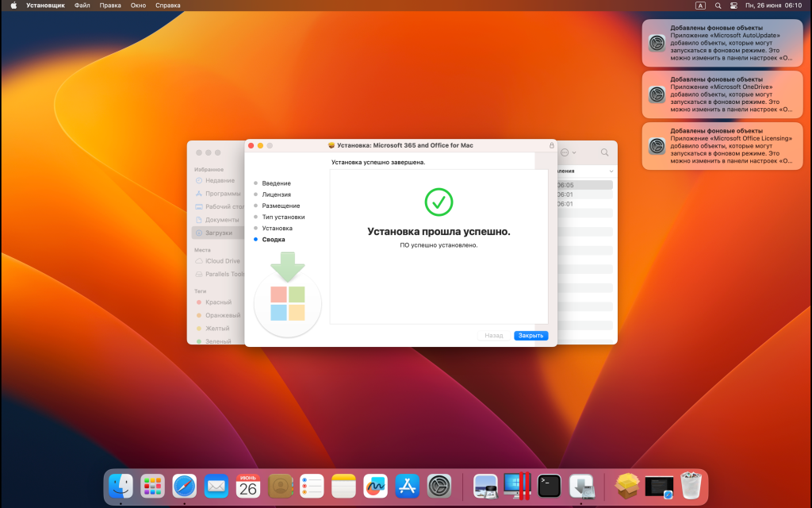Click the disabled Назад button

(x=493, y=336)
